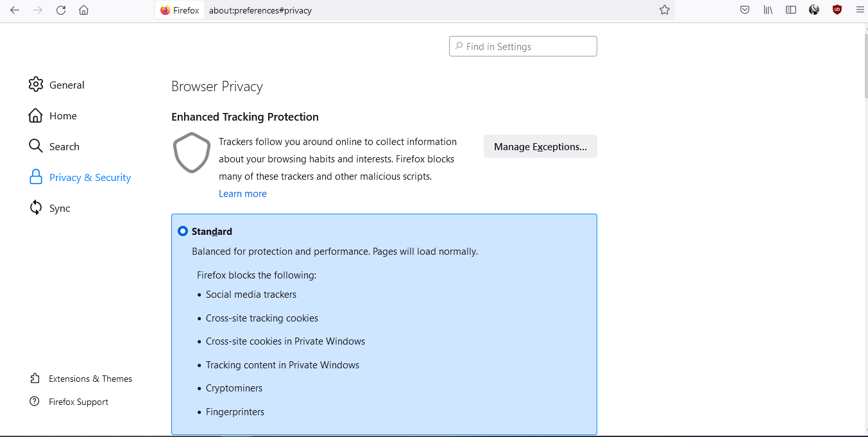
Task: Open the Library toolbar icon
Action: (x=768, y=10)
